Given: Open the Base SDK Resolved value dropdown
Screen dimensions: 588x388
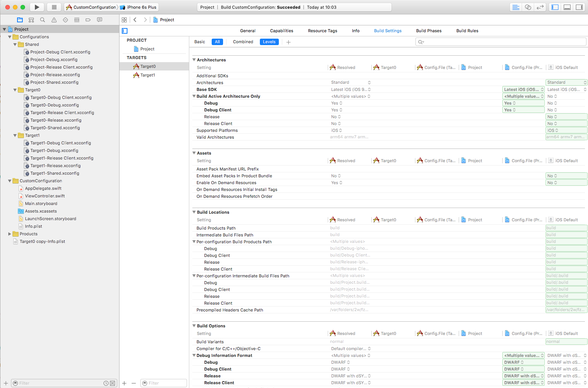Looking at the screenshot, I should pos(351,89).
